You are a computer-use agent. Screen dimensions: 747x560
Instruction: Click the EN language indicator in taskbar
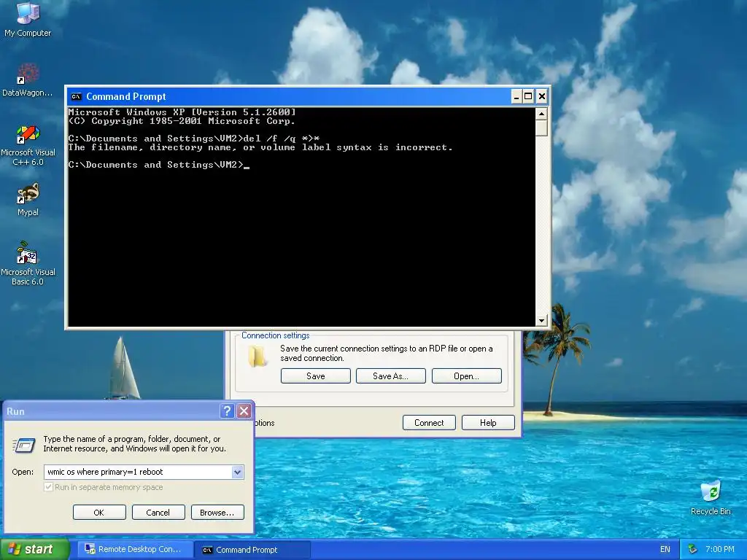(x=665, y=549)
